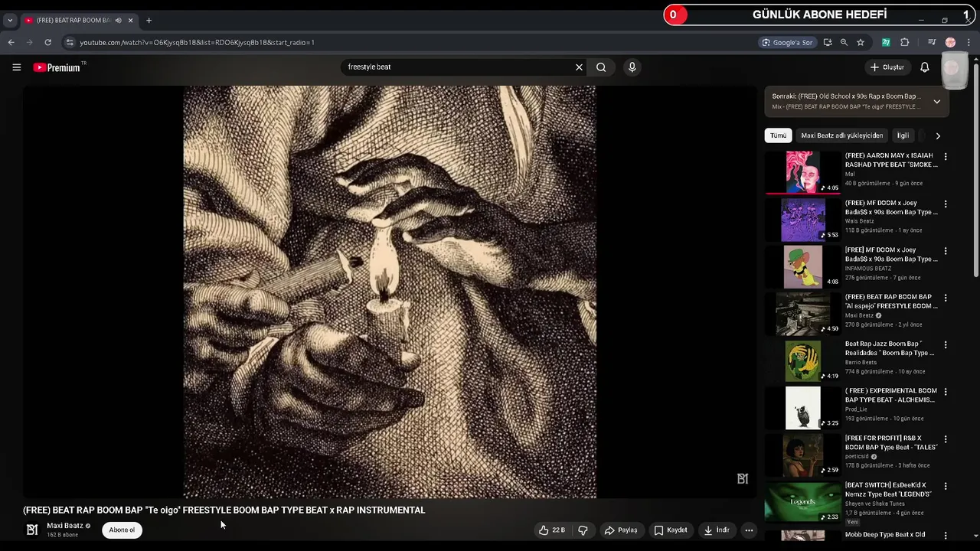Open a new browser tab

pos(149,20)
